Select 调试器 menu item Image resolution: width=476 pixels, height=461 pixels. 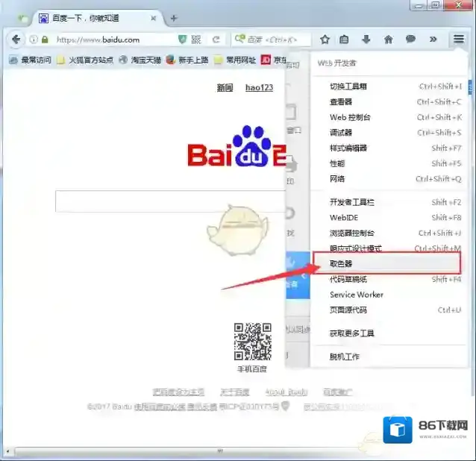tap(390, 133)
